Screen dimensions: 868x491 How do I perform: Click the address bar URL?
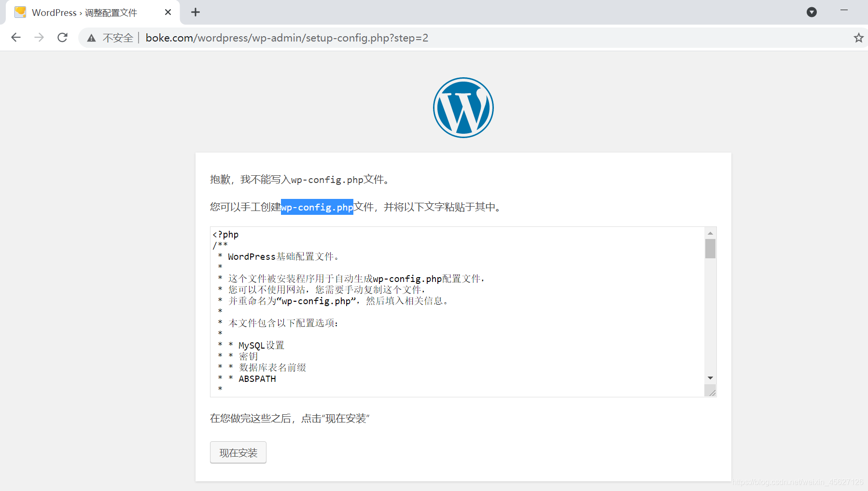[x=287, y=38]
